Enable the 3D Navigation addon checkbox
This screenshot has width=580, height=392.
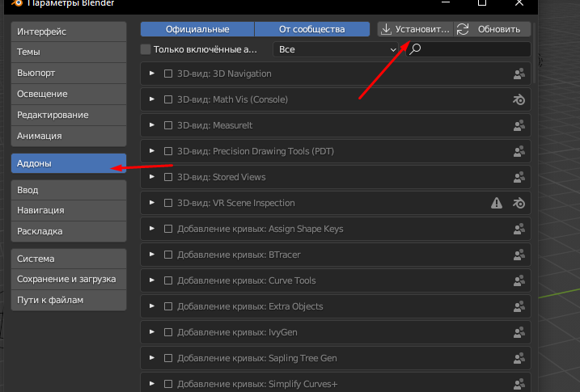[x=168, y=74]
